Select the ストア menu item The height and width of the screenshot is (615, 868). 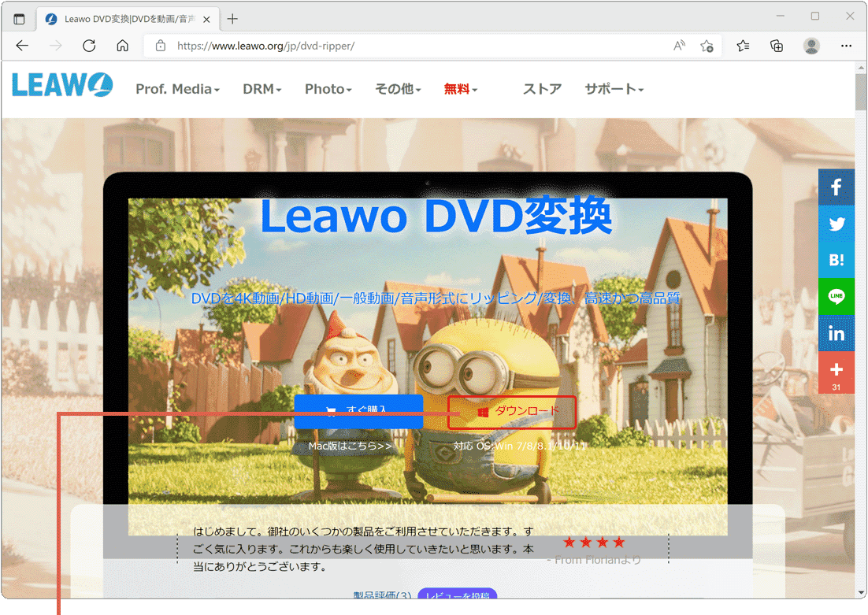click(x=542, y=89)
